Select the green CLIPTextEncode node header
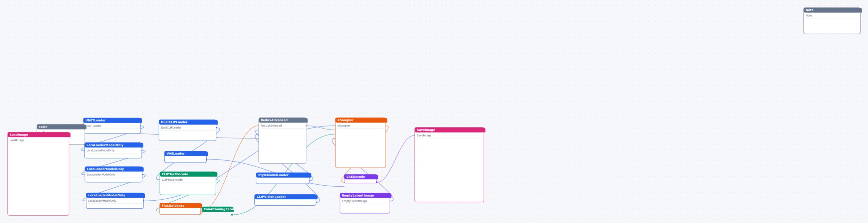 [189, 174]
